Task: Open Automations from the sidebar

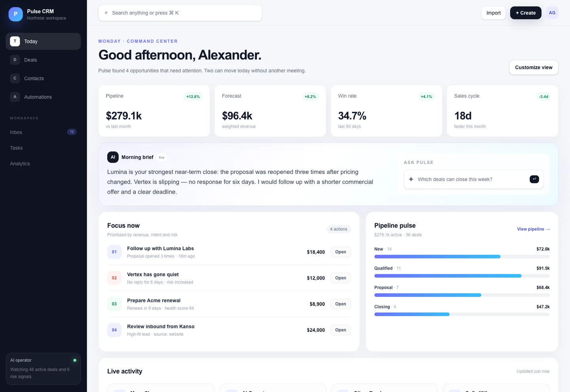Action: 43,97
